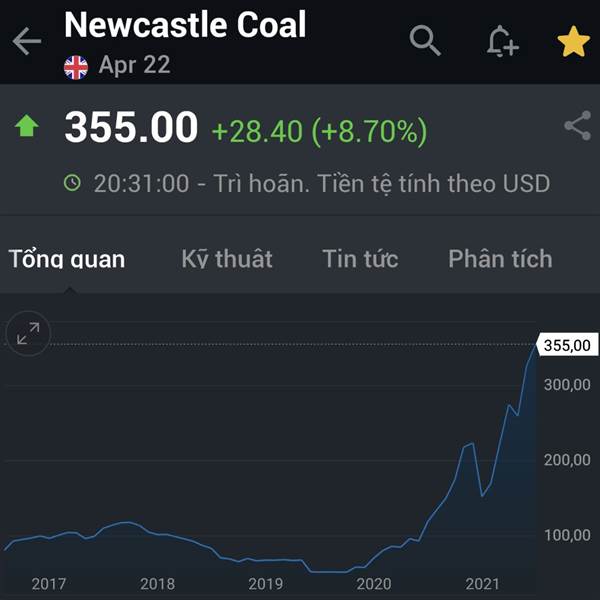
Task: Tap the 2021 marker on chart axis
Action: click(x=482, y=584)
